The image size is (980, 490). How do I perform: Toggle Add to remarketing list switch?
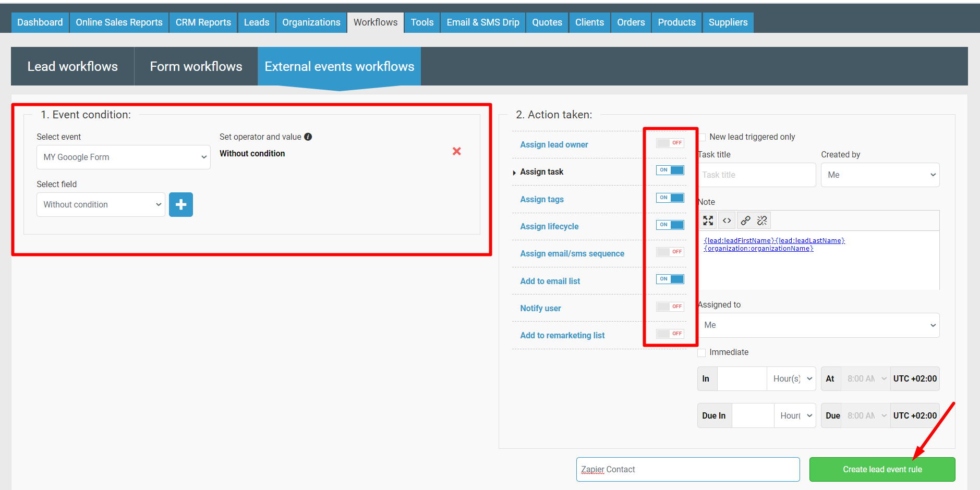click(x=670, y=334)
